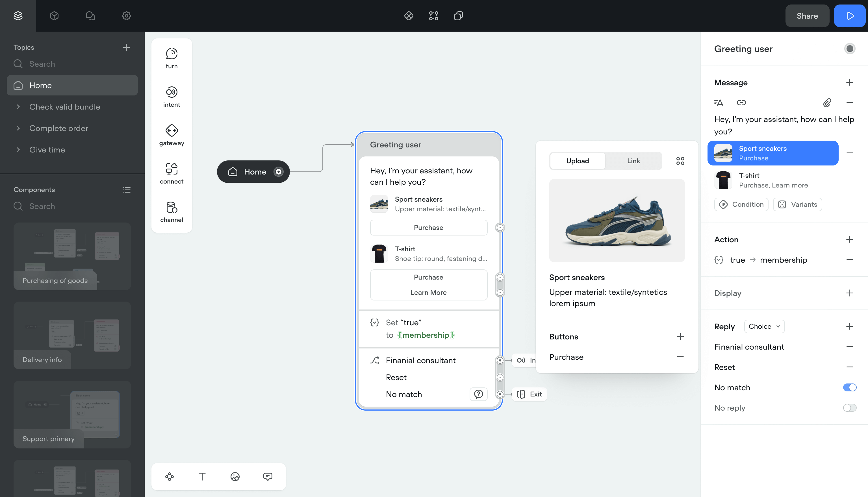The height and width of the screenshot is (497, 868).
Task: Click the text tool in bottom toolbar
Action: coord(202,476)
